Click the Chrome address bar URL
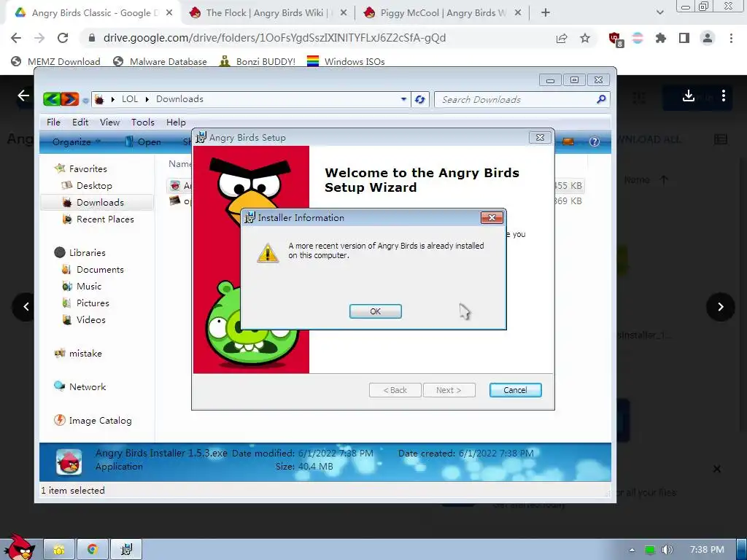This screenshot has height=560, width=747. coord(274,38)
